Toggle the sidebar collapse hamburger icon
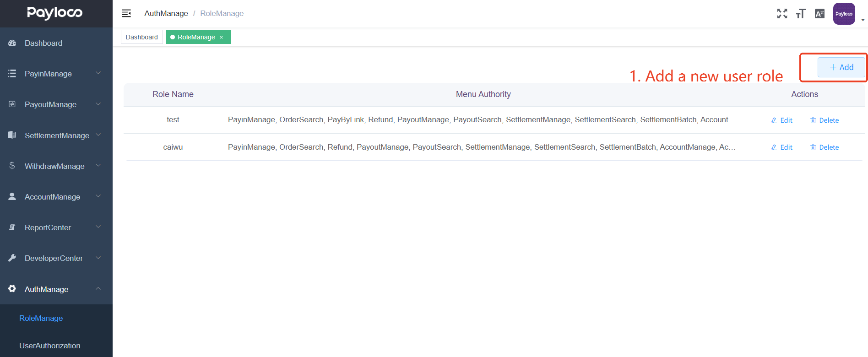 click(x=126, y=13)
